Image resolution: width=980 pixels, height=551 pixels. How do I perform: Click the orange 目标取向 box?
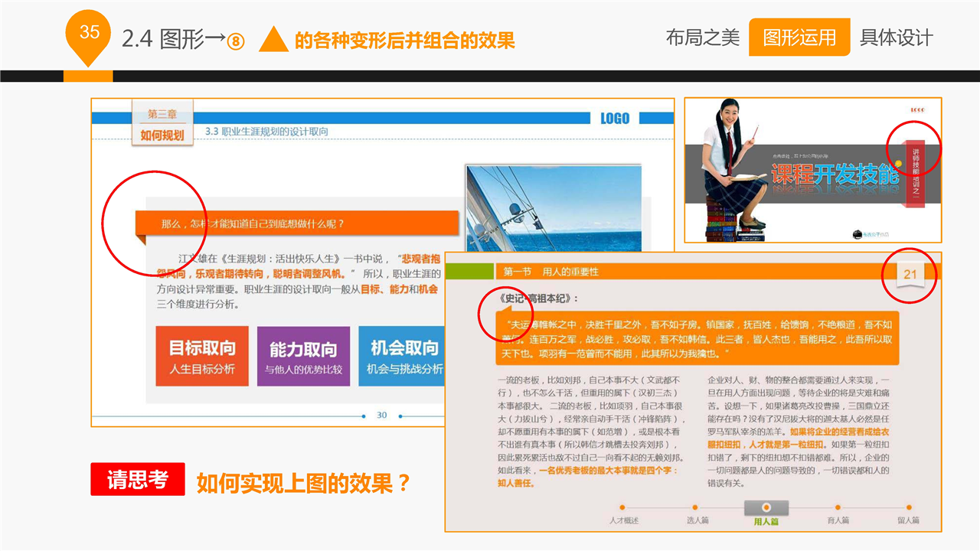click(x=202, y=357)
